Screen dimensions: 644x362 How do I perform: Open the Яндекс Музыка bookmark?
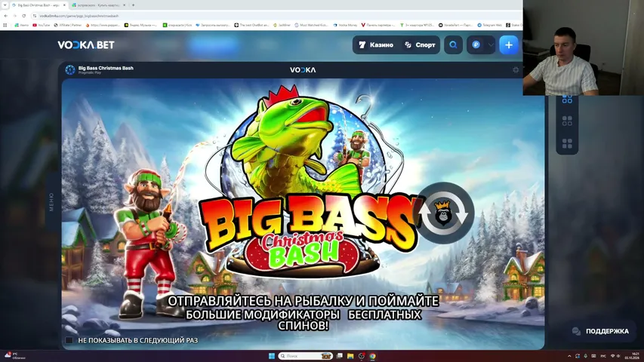141,25
